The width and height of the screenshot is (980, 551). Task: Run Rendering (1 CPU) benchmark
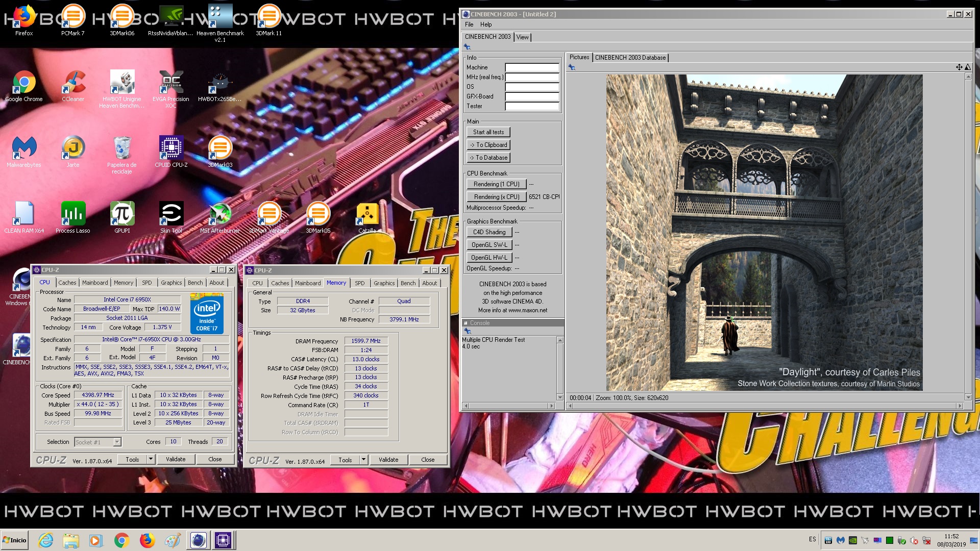496,184
